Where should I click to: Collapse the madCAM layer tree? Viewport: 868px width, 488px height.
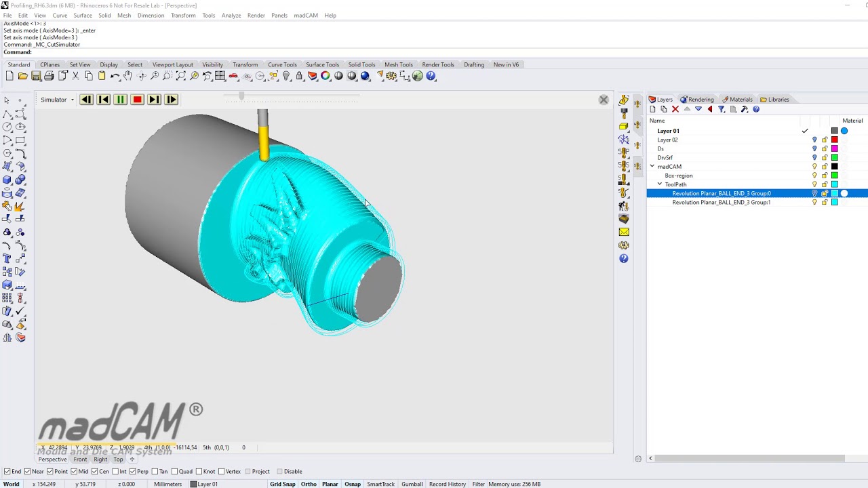pyautogui.click(x=652, y=167)
